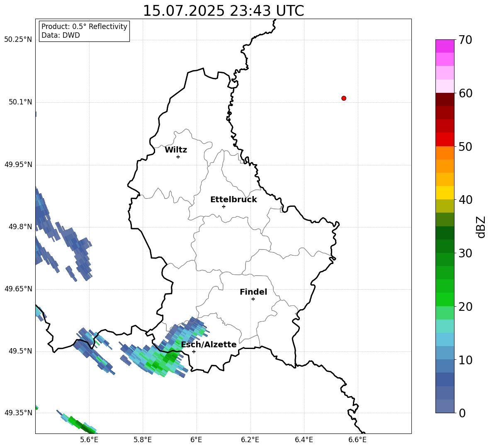Click the red radar location dot
Screen dimensions: 491x448
click(x=344, y=98)
